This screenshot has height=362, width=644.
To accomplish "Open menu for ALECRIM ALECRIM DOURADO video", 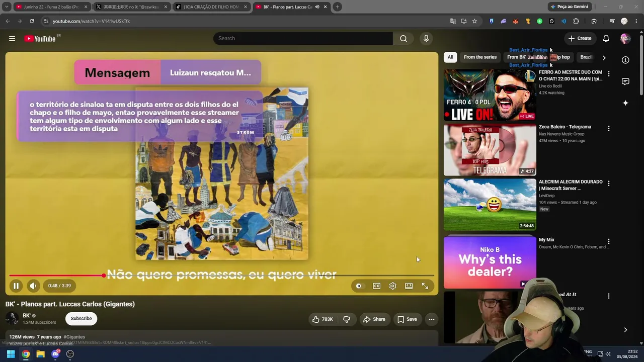I will point(609,184).
